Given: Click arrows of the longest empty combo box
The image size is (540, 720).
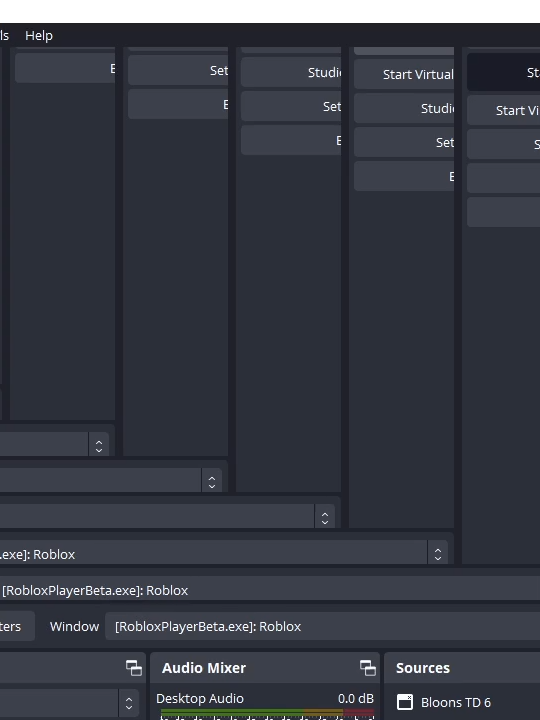Looking at the screenshot, I should click(325, 518).
